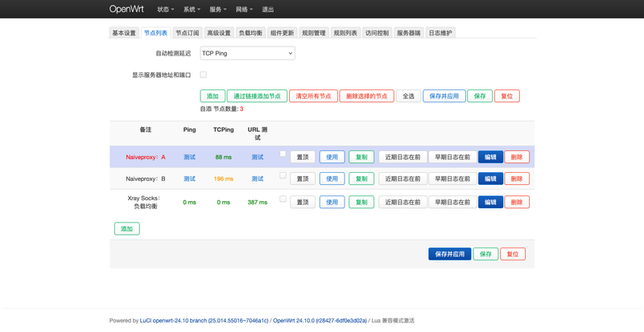644x332 pixels.
Task: Open the 状态 navigation menu
Action: 166,10
